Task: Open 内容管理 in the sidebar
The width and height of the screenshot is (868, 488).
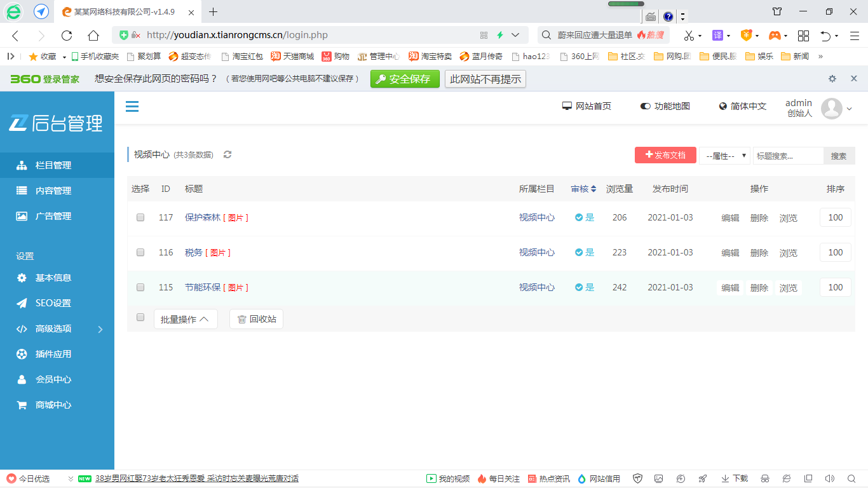Action: point(57,191)
